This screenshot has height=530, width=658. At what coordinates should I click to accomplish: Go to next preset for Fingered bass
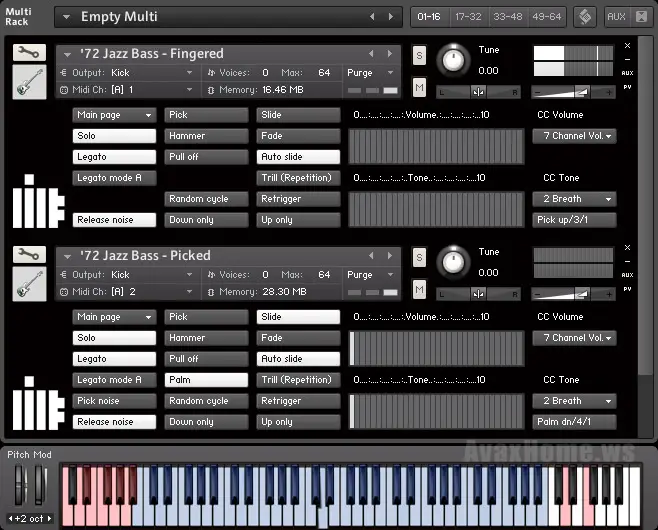[390, 54]
